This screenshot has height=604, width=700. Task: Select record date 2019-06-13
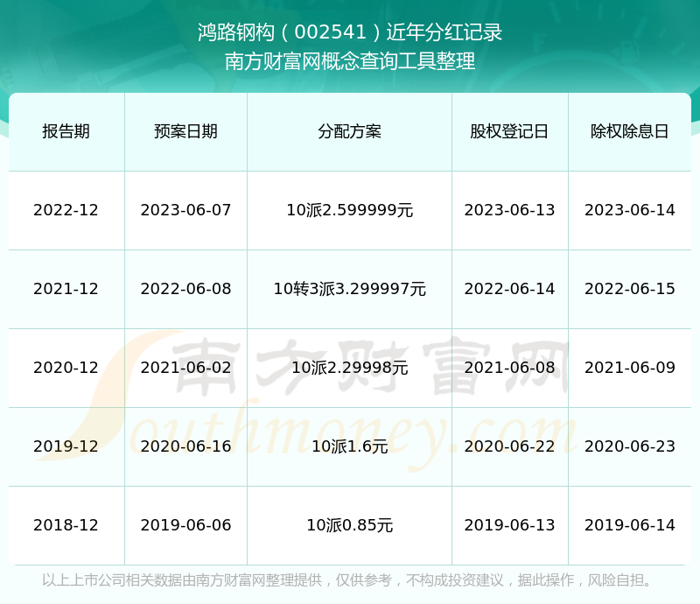click(509, 525)
